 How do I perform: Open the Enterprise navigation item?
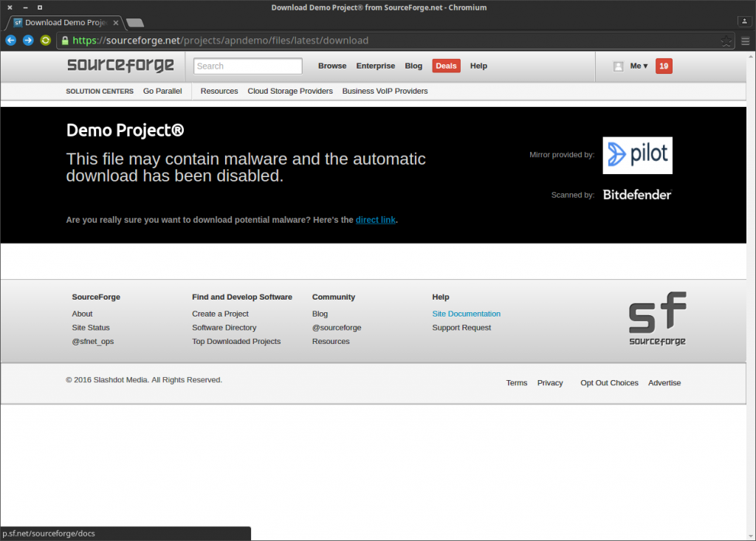coord(376,66)
